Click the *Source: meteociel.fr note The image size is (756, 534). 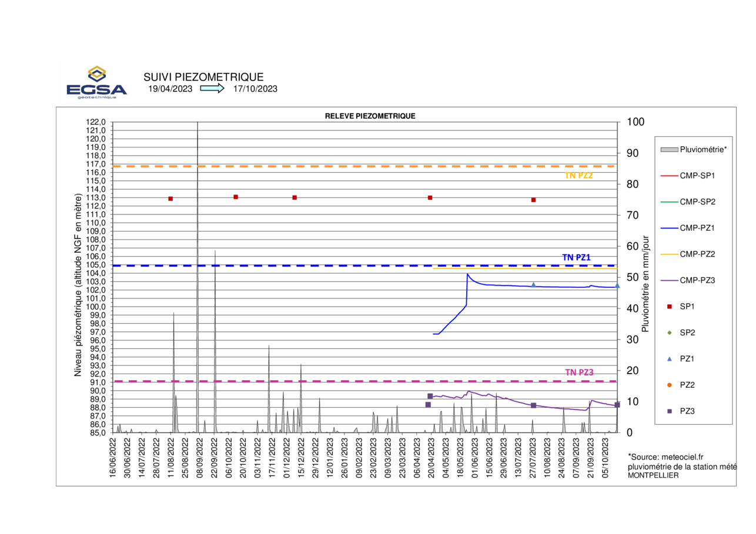667,456
